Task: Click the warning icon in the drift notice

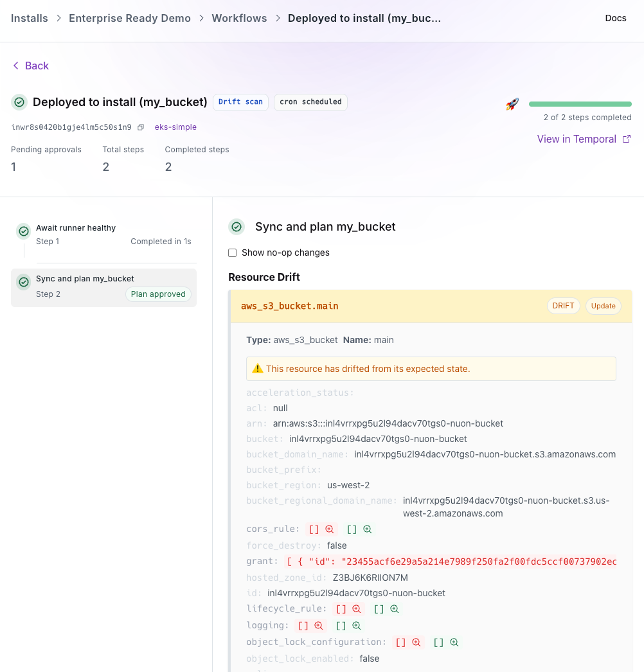Action: (257, 368)
